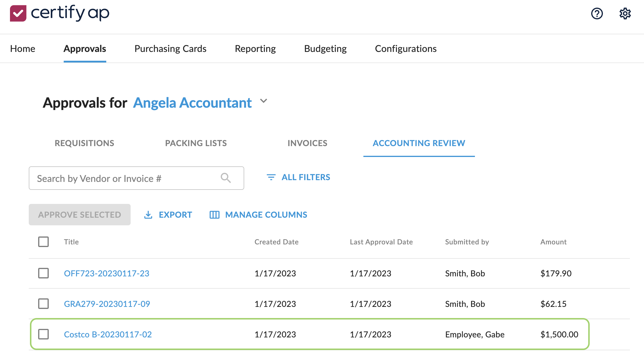The image size is (644, 355).
Task: Toggle the select-all checkbox in table header
Action: pos(43,242)
